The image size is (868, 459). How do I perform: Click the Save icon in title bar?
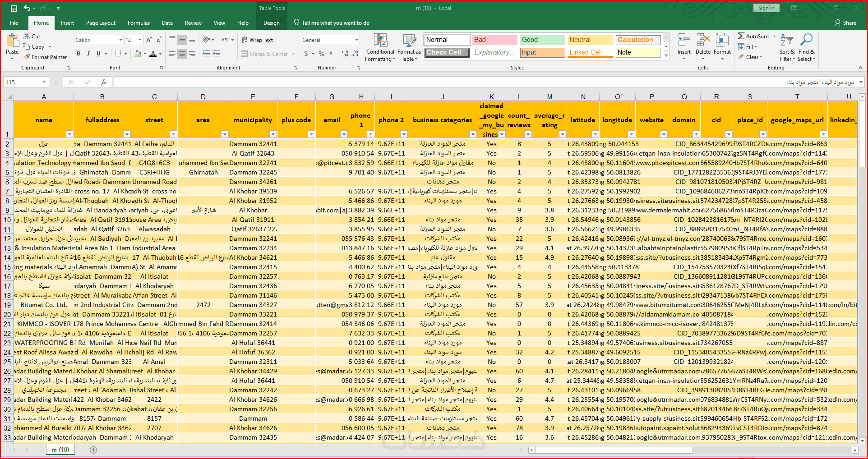pyautogui.click(x=14, y=8)
